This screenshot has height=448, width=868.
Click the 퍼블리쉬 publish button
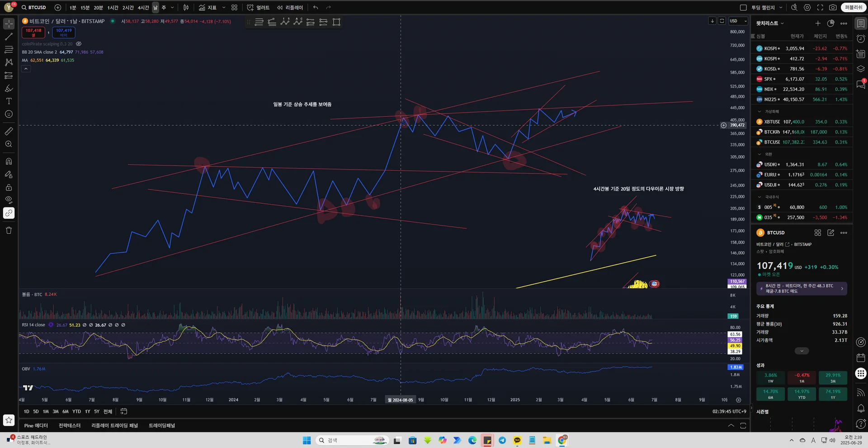[853, 8]
